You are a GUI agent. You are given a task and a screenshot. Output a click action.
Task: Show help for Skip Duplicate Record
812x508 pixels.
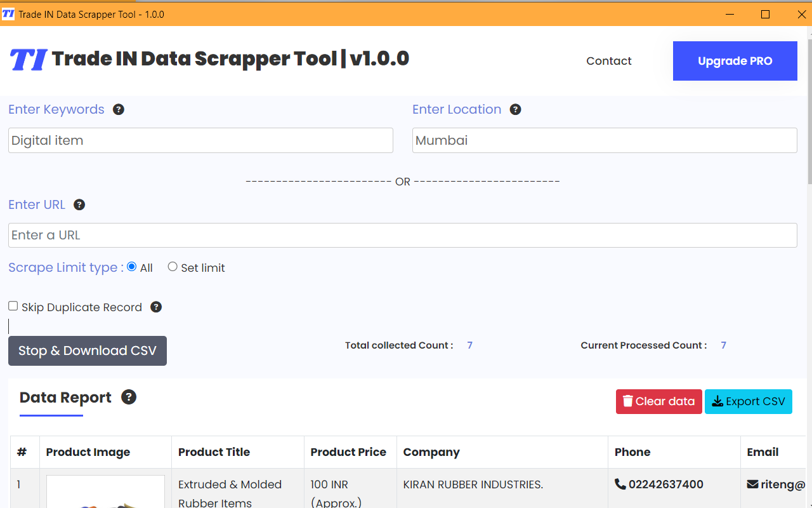pyautogui.click(x=156, y=307)
